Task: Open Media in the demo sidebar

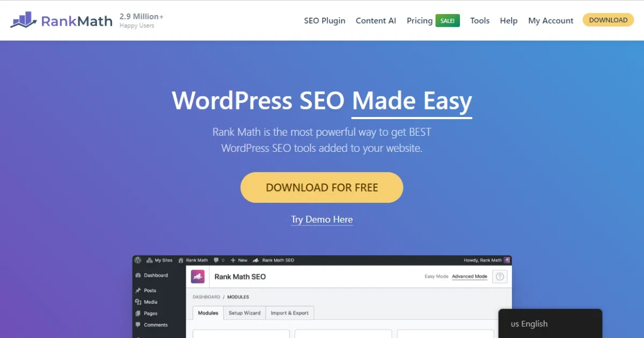Action: (x=147, y=302)
